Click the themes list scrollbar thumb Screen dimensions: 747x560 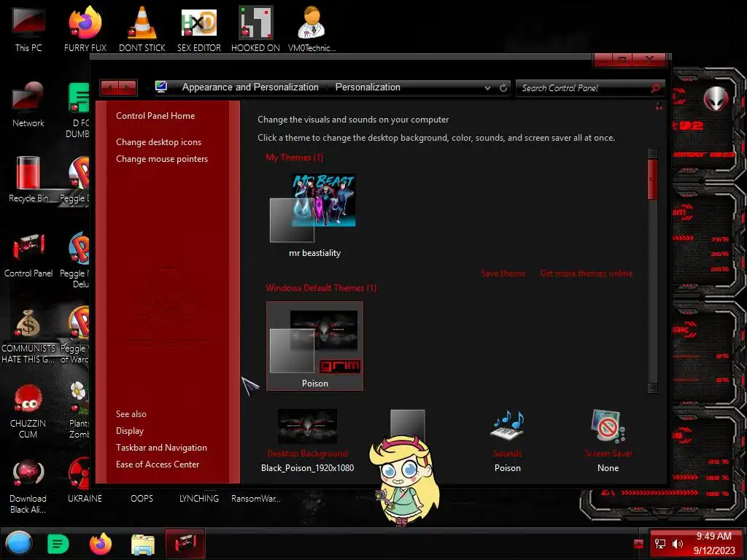[x=652, y=179]
